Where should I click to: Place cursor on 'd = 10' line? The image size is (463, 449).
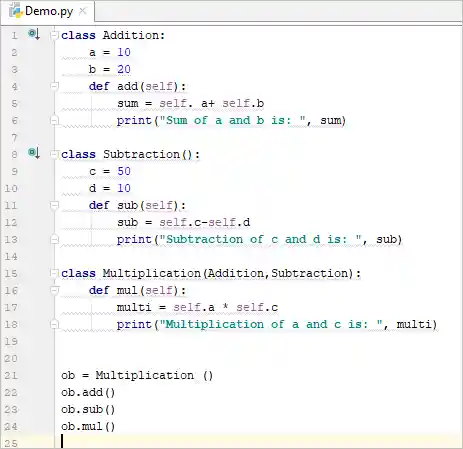(x=110, y=188)
